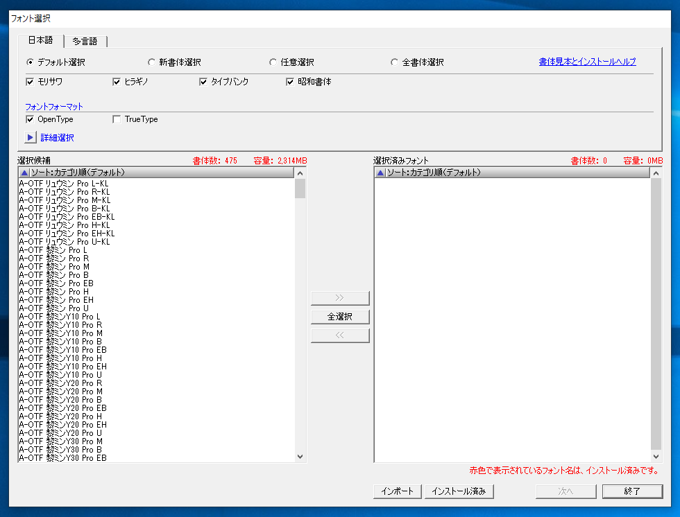Click the 次へ button
The height and width of the screenshot is (517, 680).
click(x=566, y=491)
